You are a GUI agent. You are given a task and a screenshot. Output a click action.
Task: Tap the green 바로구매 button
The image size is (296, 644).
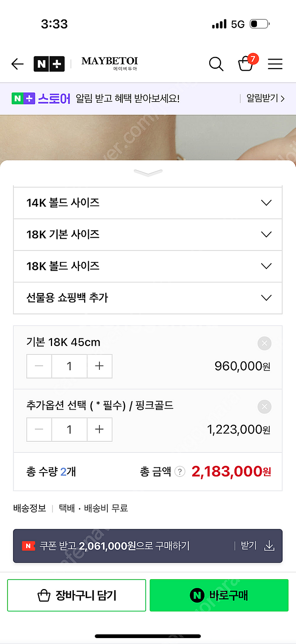coord(219,595)
